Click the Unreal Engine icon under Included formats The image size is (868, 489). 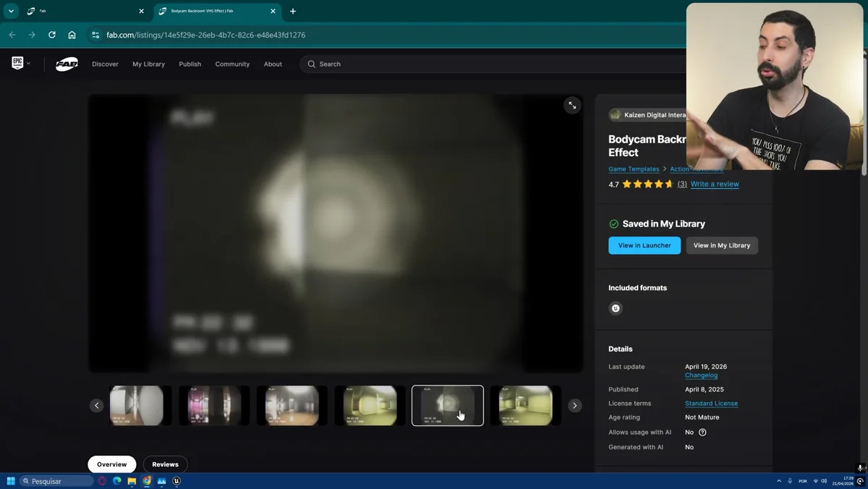click(615, 308)
